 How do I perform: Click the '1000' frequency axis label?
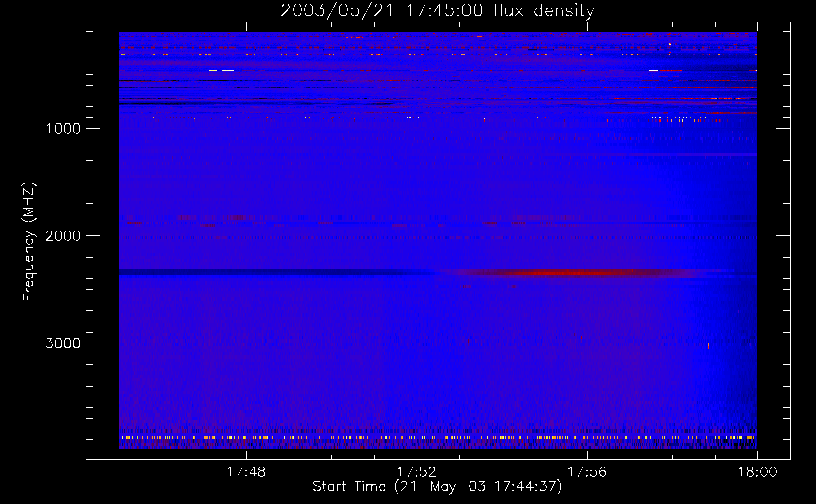click(63, 129)
